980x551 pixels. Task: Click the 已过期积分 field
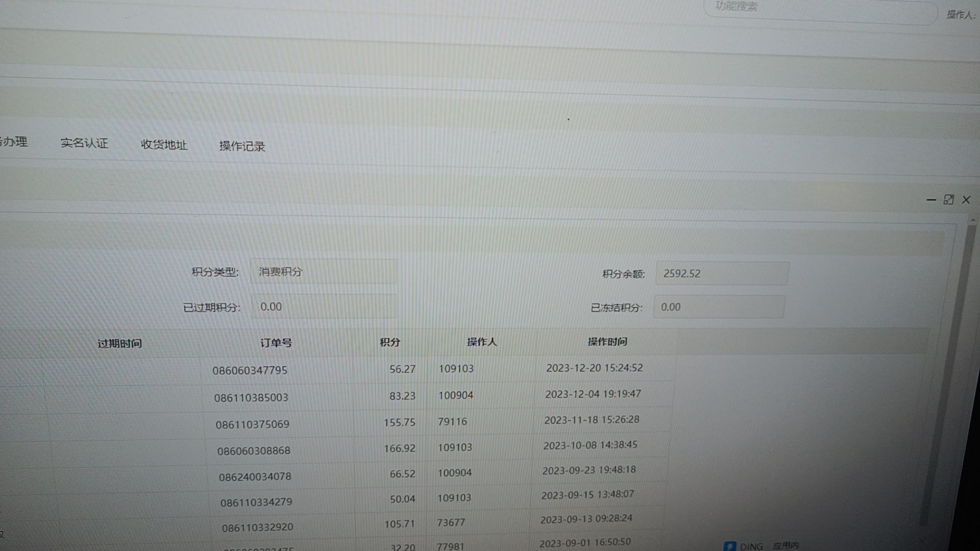(323, 307)
